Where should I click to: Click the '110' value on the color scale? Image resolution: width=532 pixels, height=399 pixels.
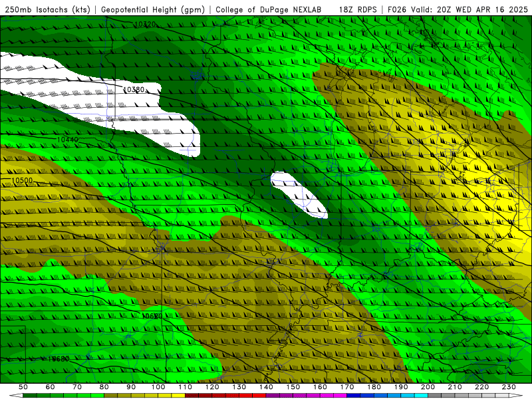click(x=185, y=387)
